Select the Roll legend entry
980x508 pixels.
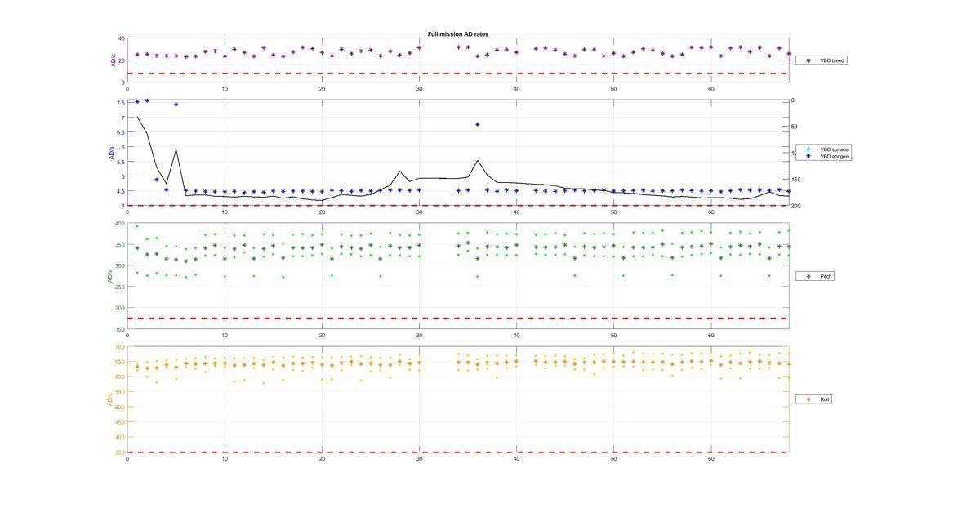[814, 399]
